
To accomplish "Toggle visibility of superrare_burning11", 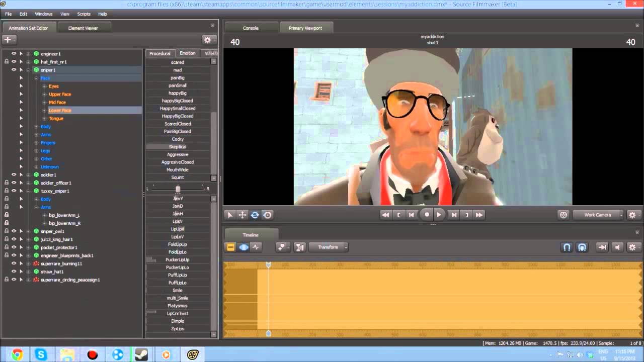I will [14, 263].
